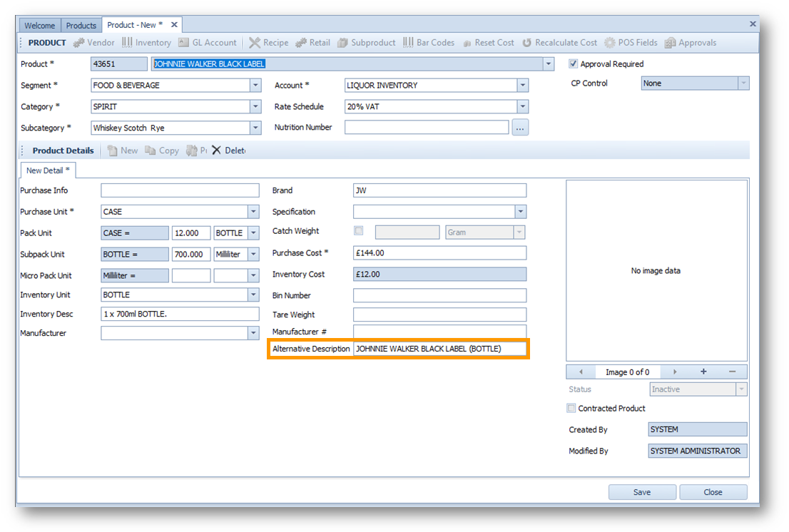This screenshot has width=789, height=532.
Task: Expand the product name dropdown
Action: point(549,64)
